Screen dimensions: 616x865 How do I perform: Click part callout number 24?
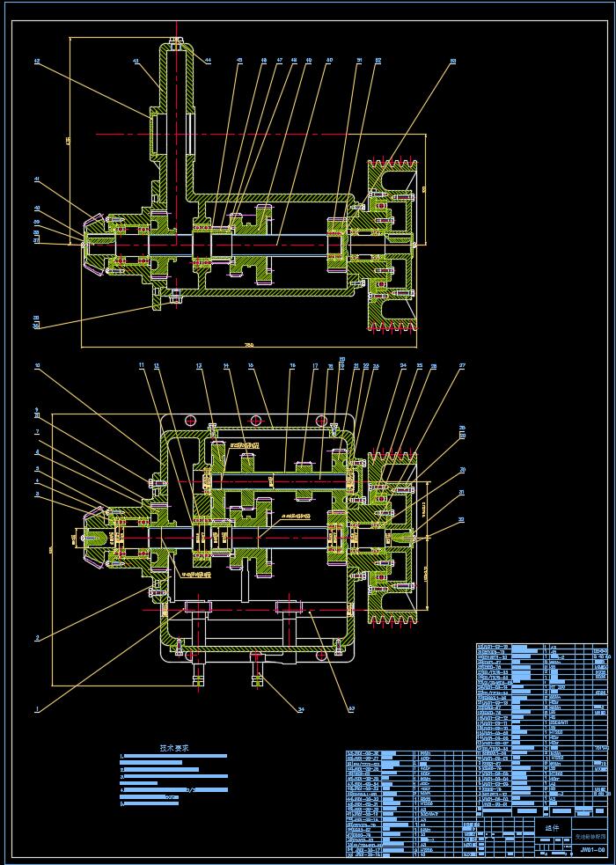403,365
